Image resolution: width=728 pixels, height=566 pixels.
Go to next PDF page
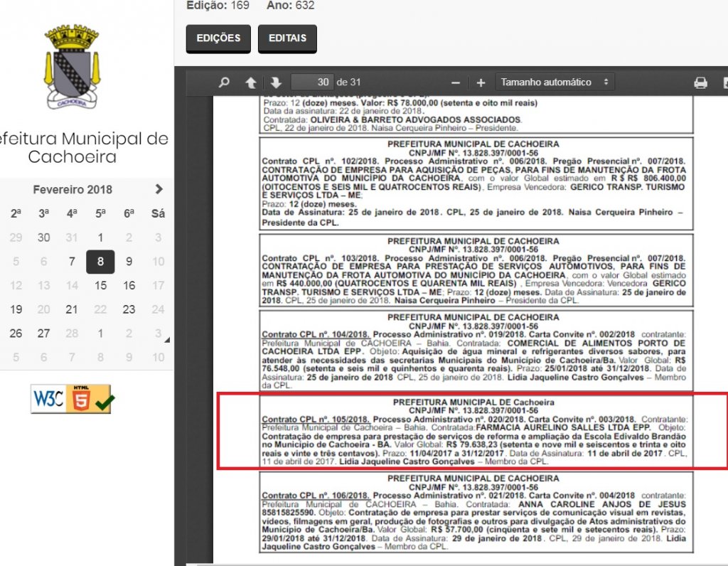pos(276,82)
